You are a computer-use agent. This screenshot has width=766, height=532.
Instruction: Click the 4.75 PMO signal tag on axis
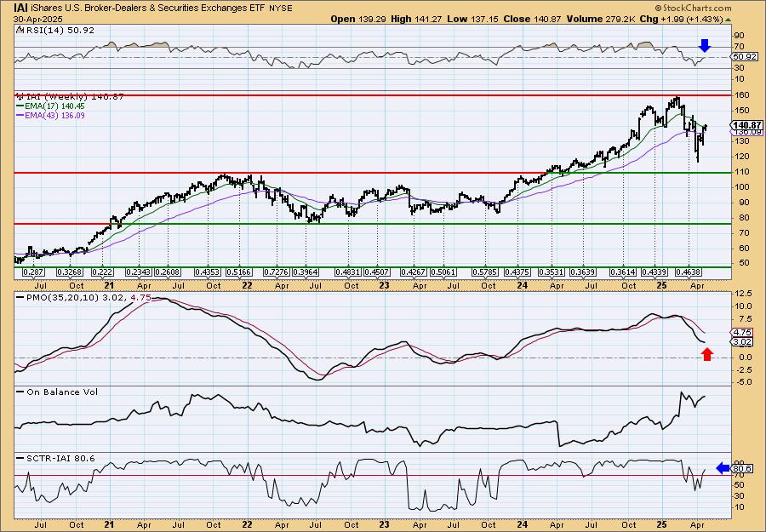[742, 332]
